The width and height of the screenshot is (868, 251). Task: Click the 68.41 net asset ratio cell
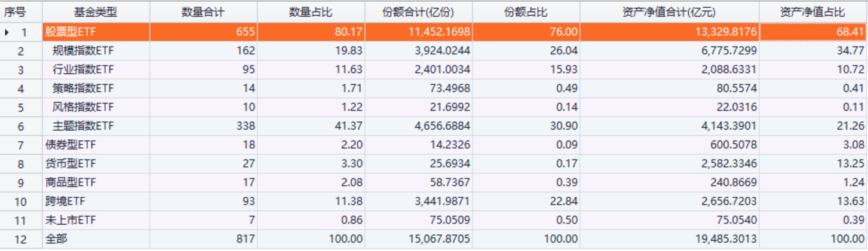pos(812,32)
